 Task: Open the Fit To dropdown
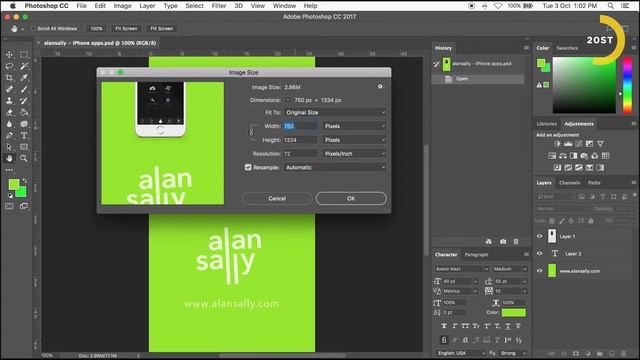[335, 112]
